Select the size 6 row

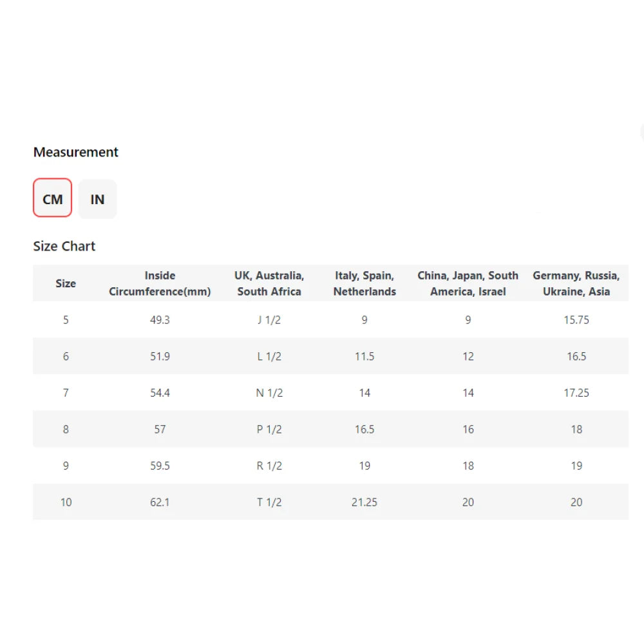330,356
